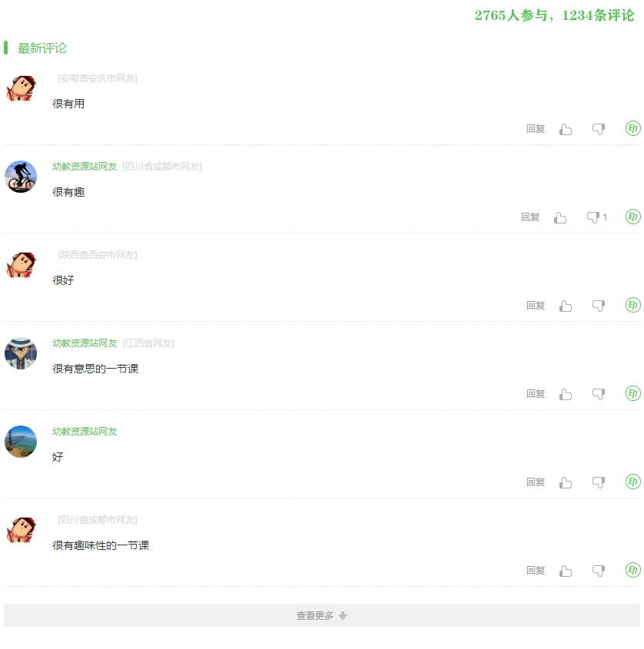Open the cyclist avatar of 四川省成都市 user
The width and height of the screenshot is (644, 649).
pyautogui.click(x=21, y=177)
